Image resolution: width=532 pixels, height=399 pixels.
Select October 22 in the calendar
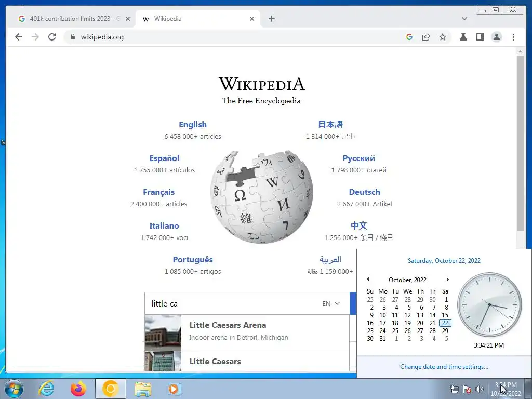(x=445, y=323)
